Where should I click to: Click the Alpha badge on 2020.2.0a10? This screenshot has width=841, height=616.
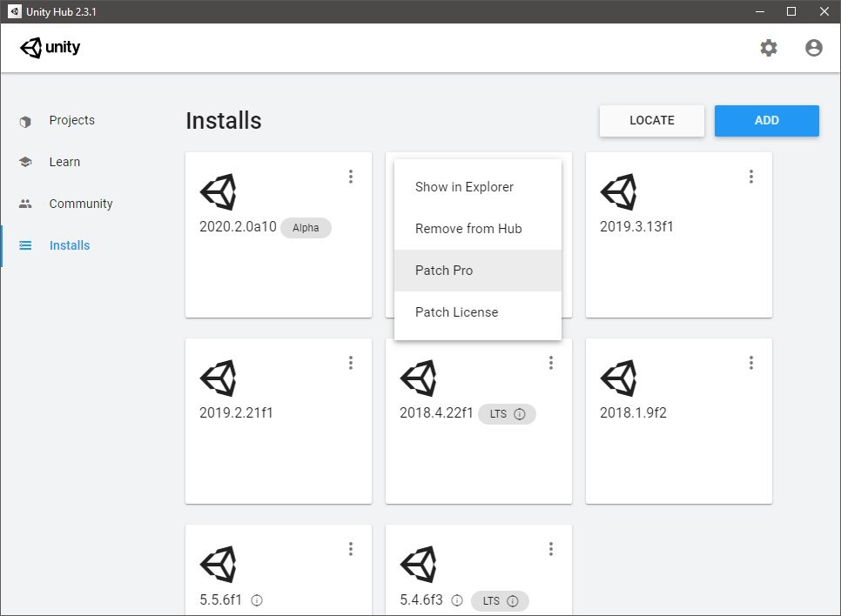(306, 228)
